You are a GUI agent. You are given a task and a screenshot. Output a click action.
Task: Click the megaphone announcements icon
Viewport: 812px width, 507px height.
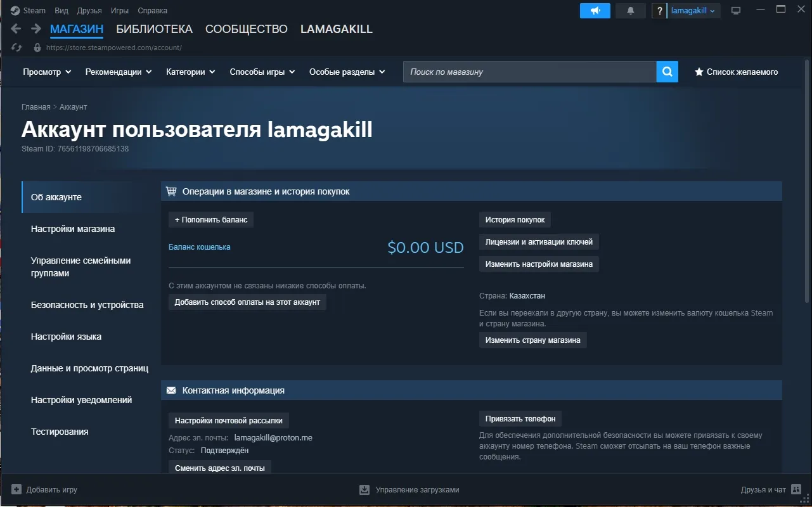coord(595,11)
